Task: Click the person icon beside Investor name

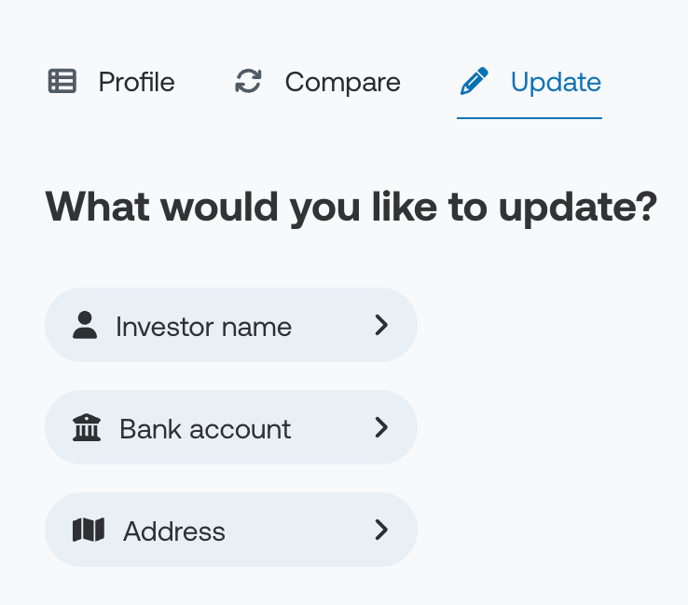Action: point(85,325)
